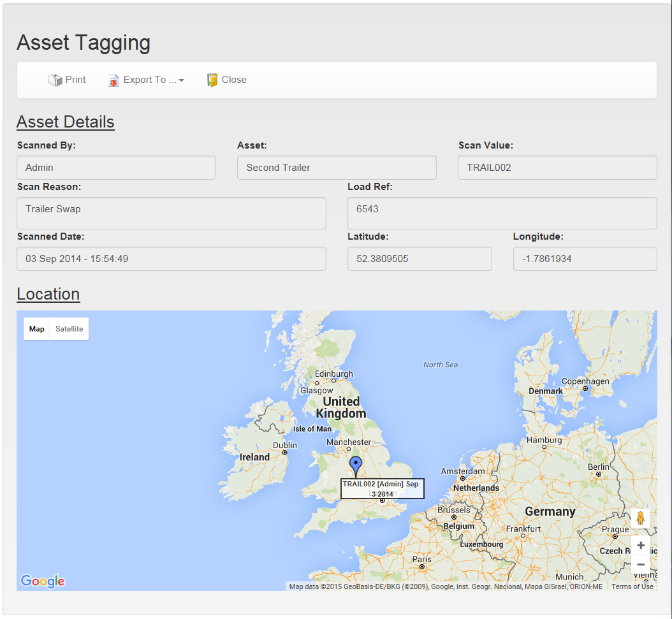
Task: Click the Germany label on map
Action: 550,511
